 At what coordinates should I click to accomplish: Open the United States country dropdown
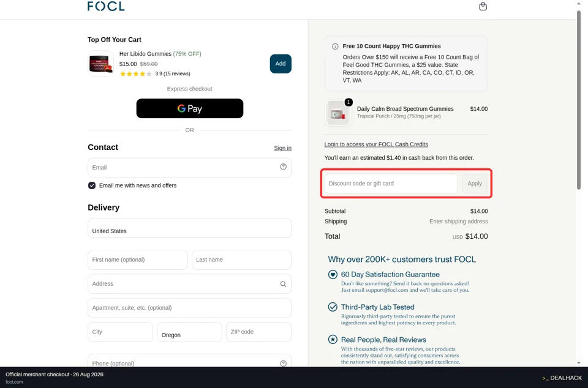click(x=189, y=228)
